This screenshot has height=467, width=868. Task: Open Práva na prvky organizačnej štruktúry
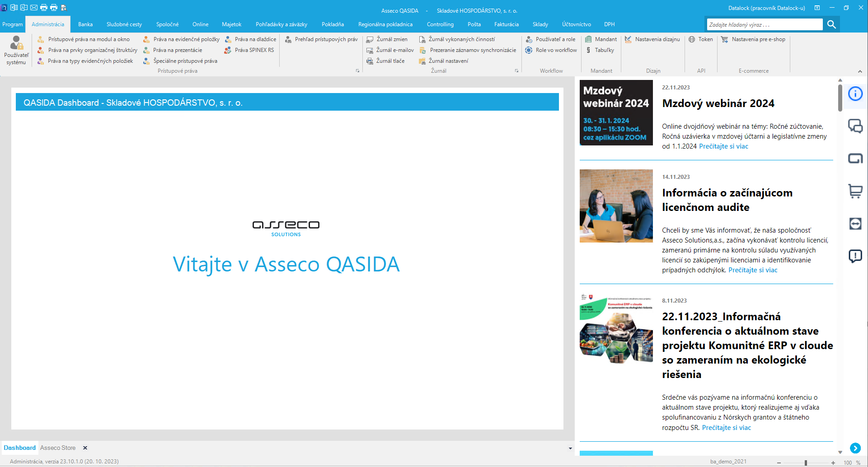tap(87, 50)
